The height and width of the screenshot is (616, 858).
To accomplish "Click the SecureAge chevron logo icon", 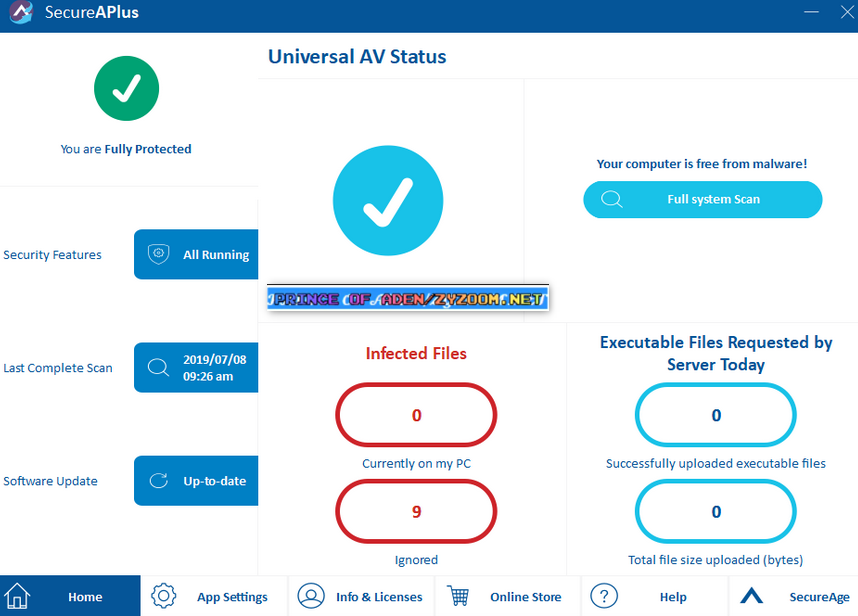I will coord(751,596).
